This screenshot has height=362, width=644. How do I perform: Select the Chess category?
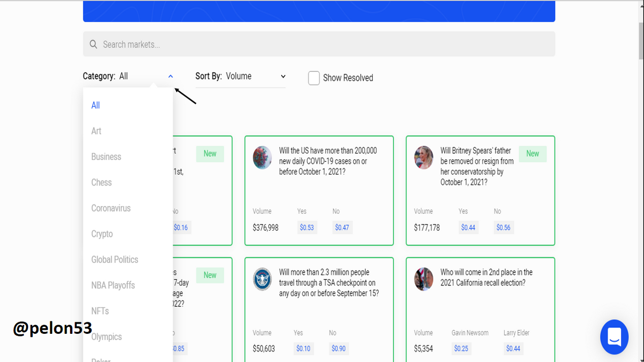pyautogui.click(x=102, y=182)
